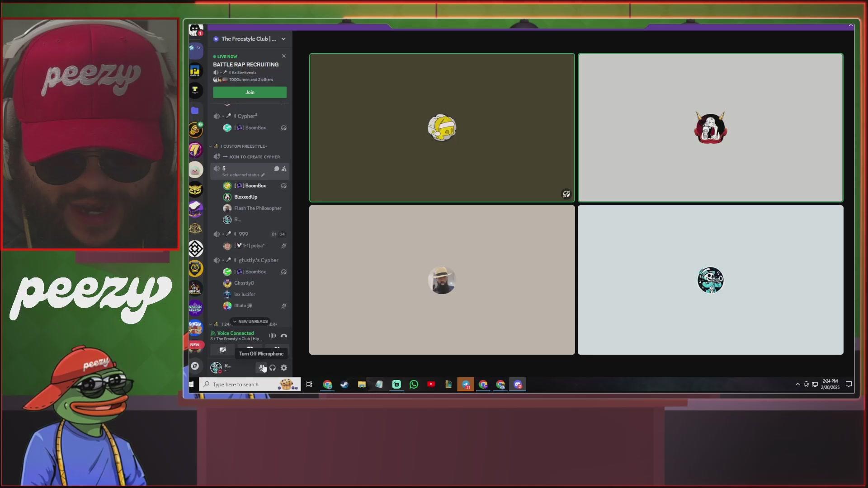The height and width of the screenshot is (488, 868).
Task: Open the yellow owl server icon
Action: coord(195,190)
